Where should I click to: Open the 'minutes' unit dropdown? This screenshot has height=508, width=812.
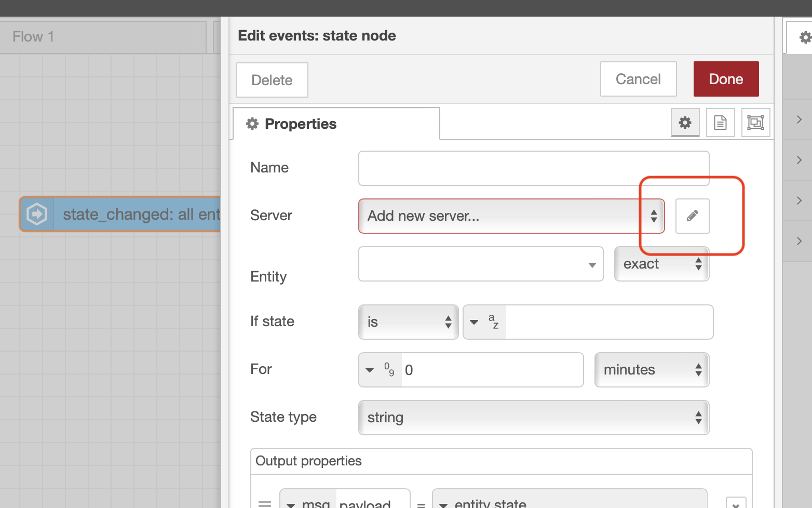(652, 370)
